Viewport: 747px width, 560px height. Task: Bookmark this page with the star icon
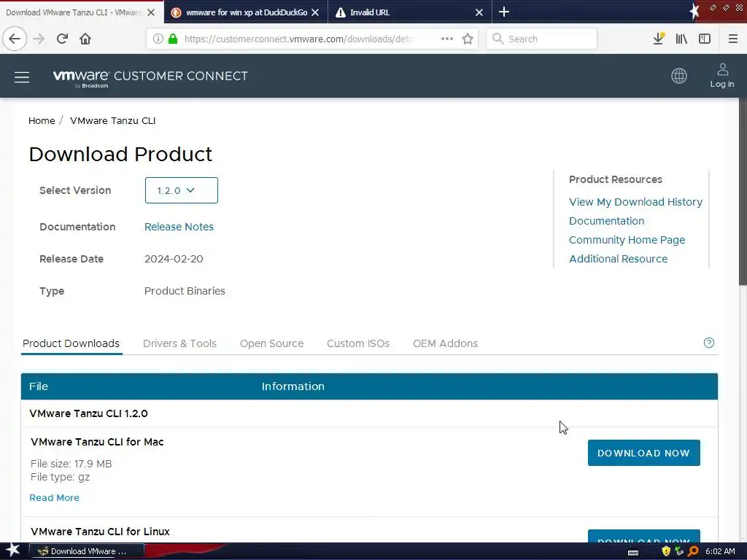[468, 39]
